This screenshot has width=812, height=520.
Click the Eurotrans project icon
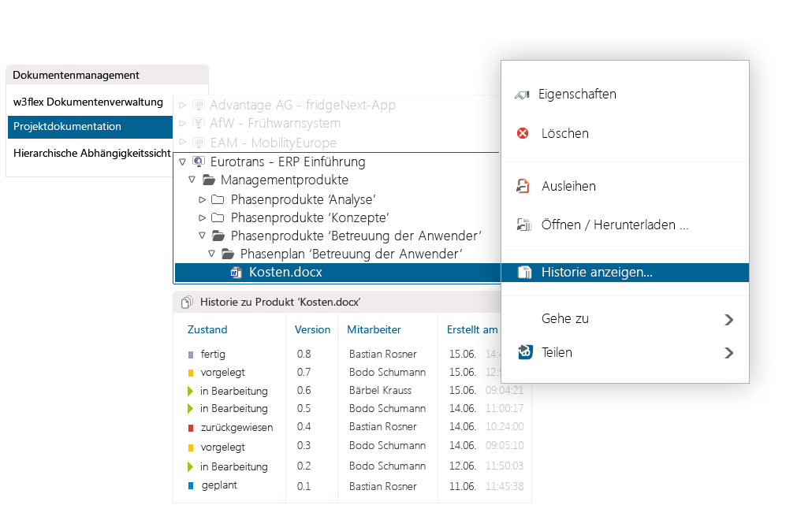click(198, 162)
